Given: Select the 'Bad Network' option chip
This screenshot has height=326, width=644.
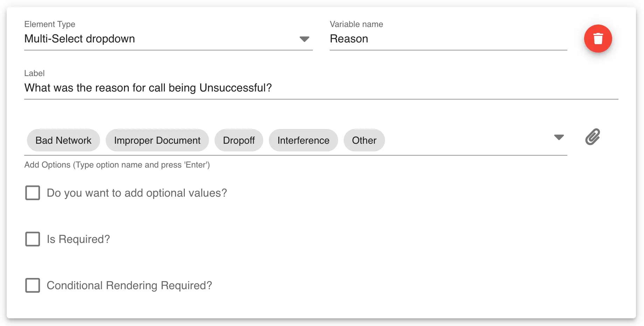Looking at the screenshot, I should click(x=63, y=140).
